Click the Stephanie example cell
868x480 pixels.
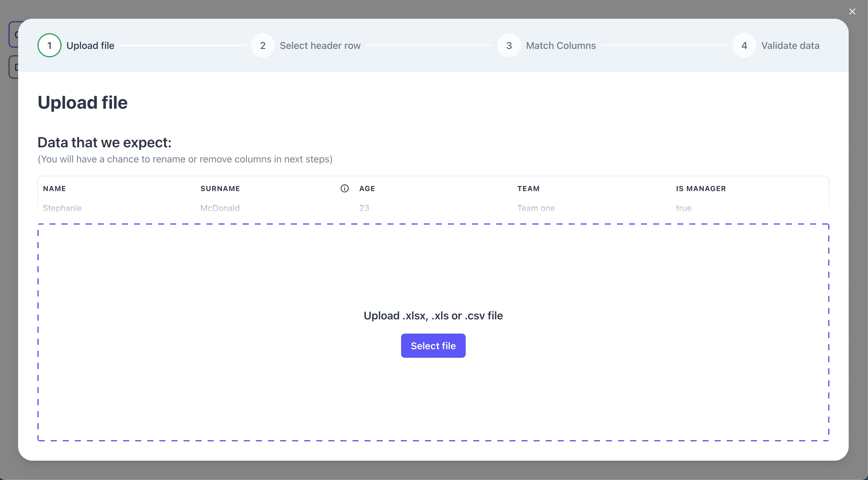(62, 208)
